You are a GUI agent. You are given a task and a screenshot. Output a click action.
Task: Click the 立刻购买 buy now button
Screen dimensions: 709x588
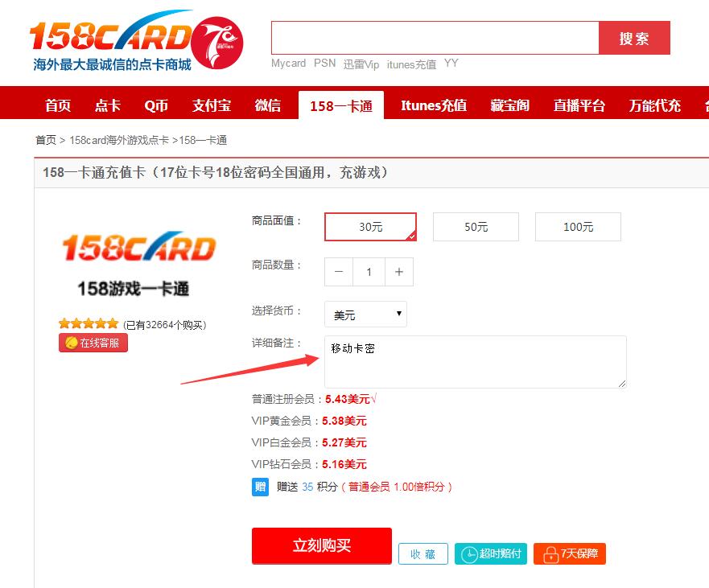(x=321, y=545)
